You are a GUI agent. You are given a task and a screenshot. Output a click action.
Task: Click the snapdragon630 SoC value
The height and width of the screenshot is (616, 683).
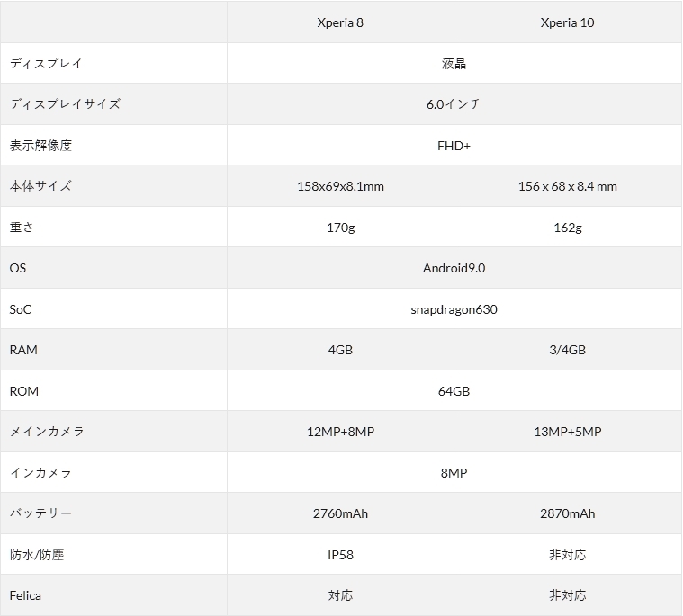[454, 309]
